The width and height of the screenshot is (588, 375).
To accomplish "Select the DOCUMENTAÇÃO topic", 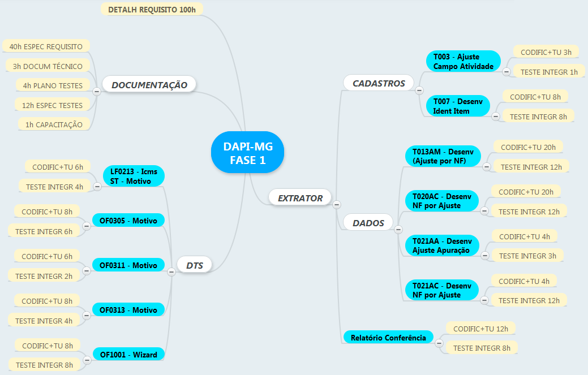I will point(149,85).
